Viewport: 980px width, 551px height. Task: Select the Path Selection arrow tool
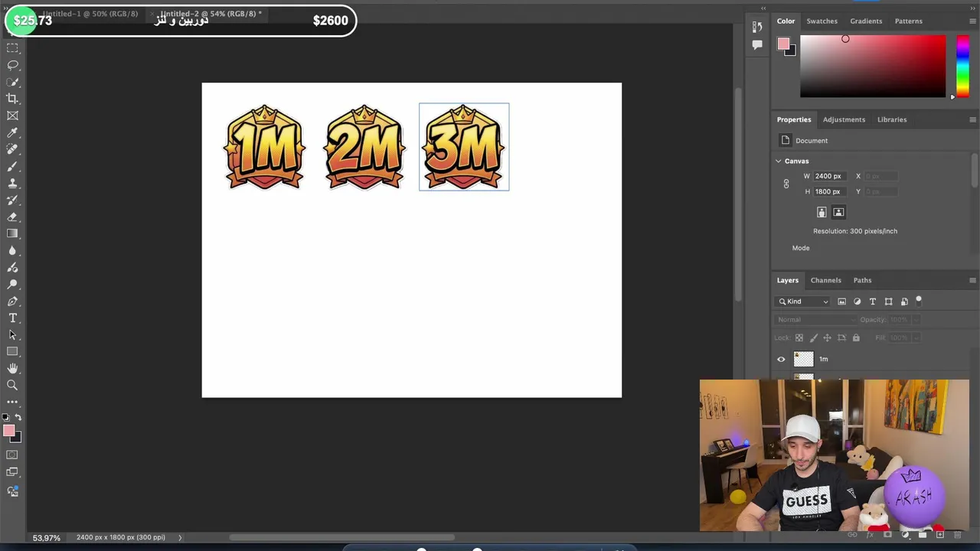[12, 334]
